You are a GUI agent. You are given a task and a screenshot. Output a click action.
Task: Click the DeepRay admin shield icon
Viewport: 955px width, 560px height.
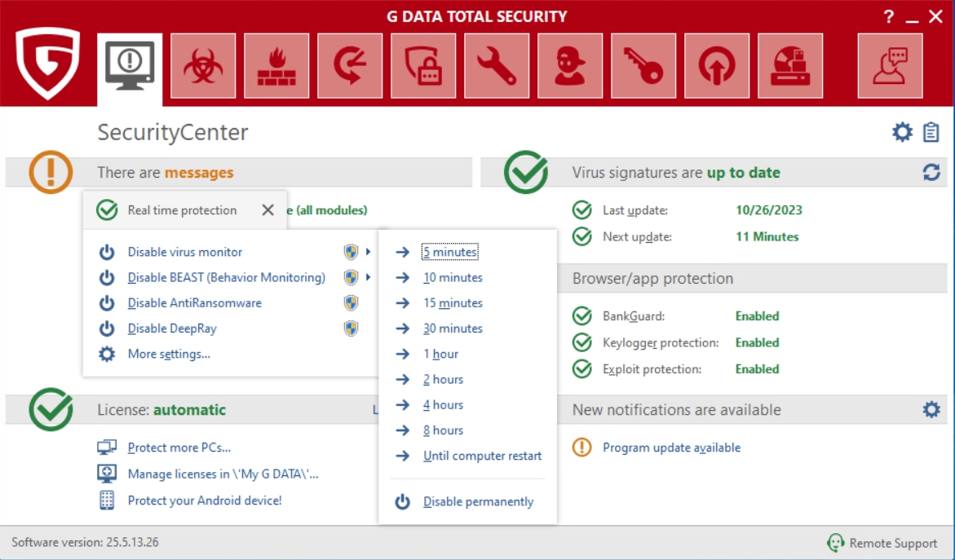click(351, 329)
